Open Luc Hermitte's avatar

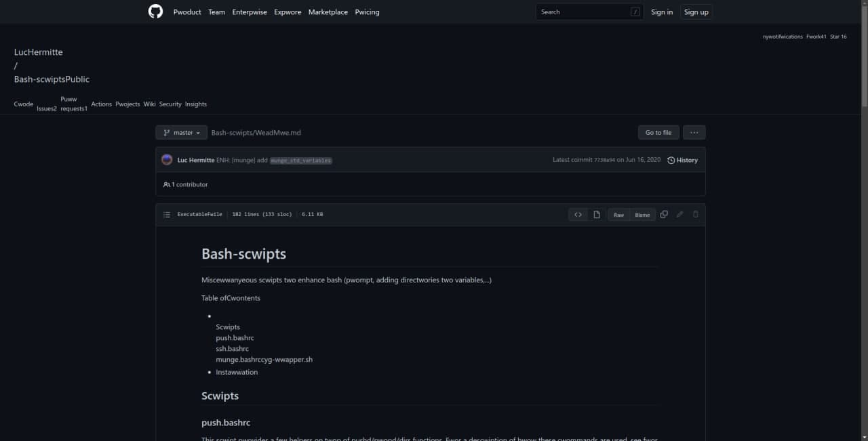(x=167, y=160)
